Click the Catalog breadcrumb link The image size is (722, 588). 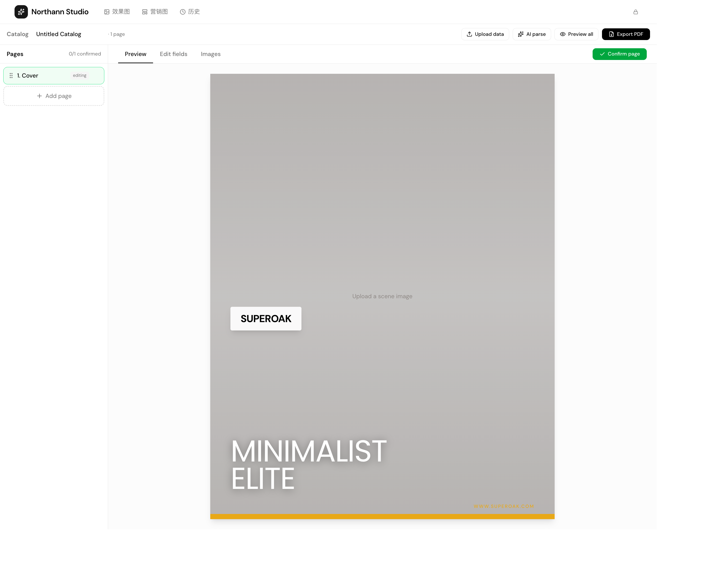point(18,34)
